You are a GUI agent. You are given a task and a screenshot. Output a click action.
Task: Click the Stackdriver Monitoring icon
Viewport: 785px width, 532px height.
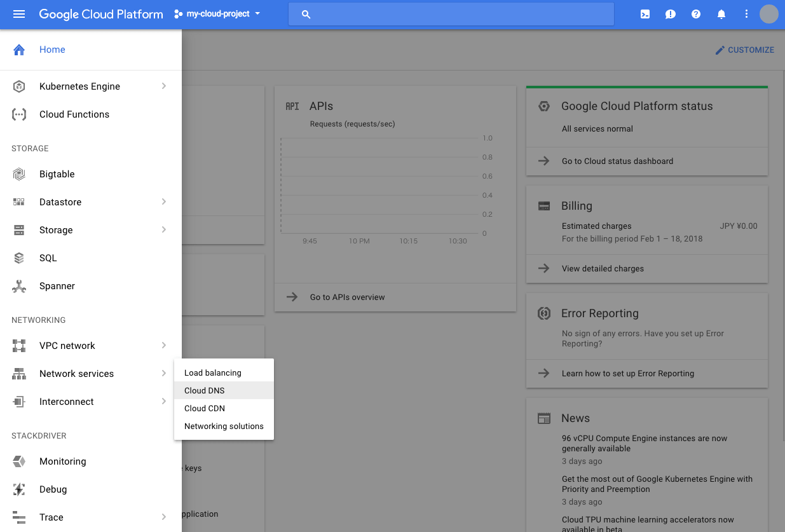pos(19,461)
